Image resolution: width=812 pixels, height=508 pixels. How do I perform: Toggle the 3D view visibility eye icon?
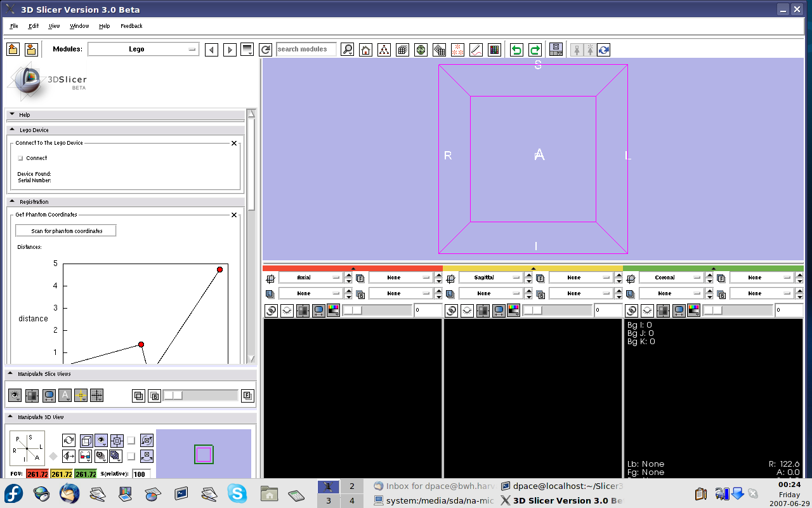(x=101, y=440)
